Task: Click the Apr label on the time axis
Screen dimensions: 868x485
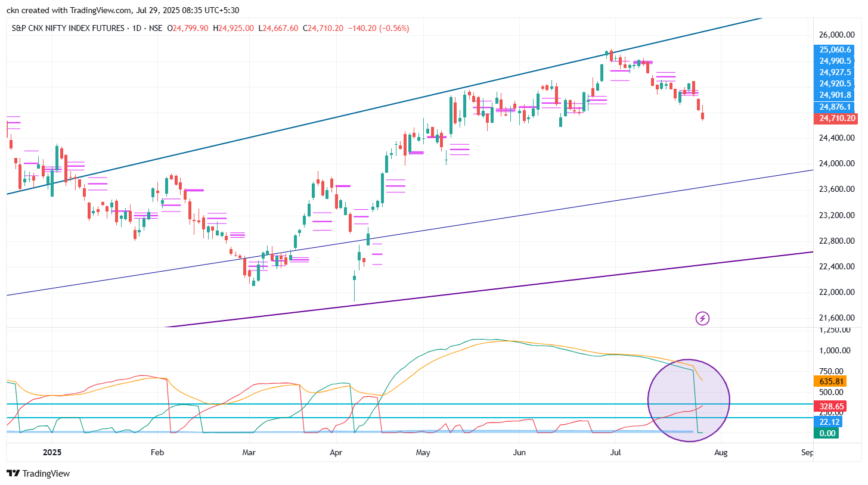Action: [x=336, y=453]
